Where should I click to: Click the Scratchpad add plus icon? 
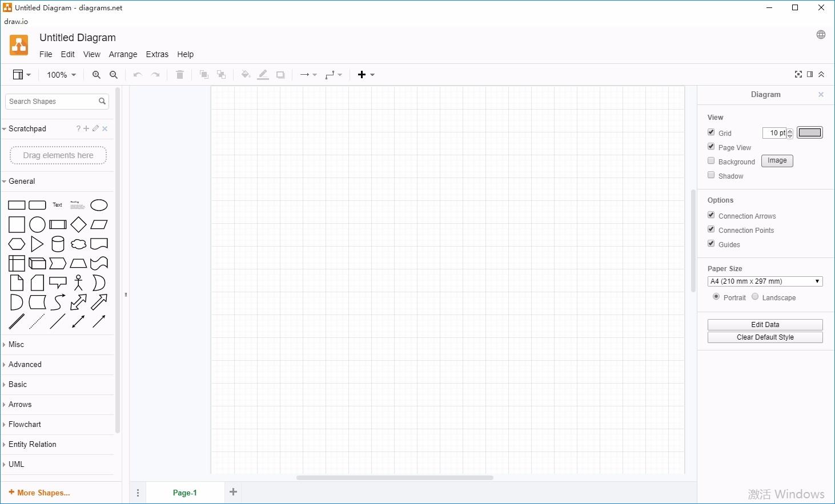(x=86, y=128)
